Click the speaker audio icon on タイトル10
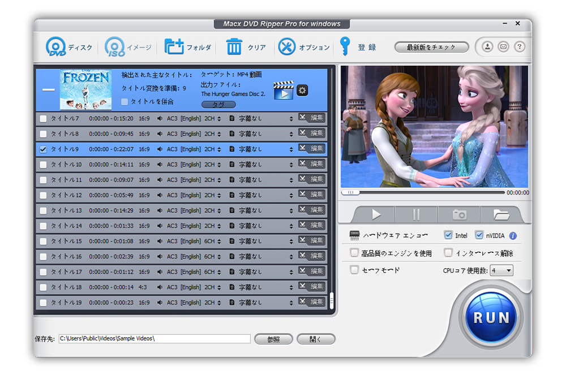 point(160,165)
